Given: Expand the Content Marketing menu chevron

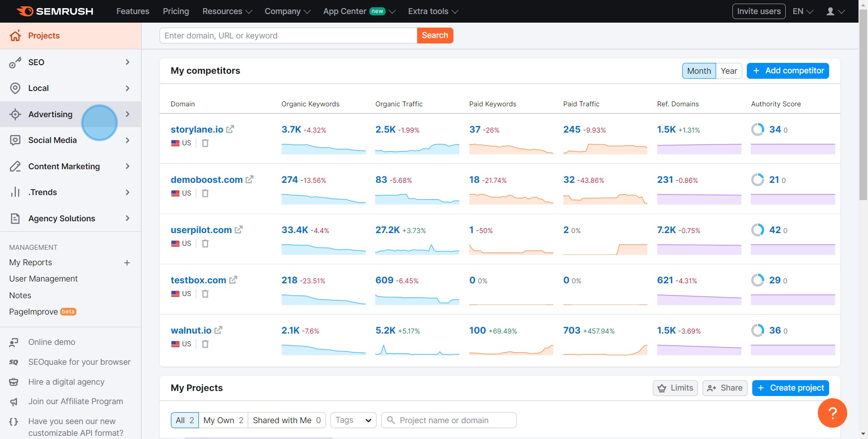Looking at the screenshot, I should (127, 167).
